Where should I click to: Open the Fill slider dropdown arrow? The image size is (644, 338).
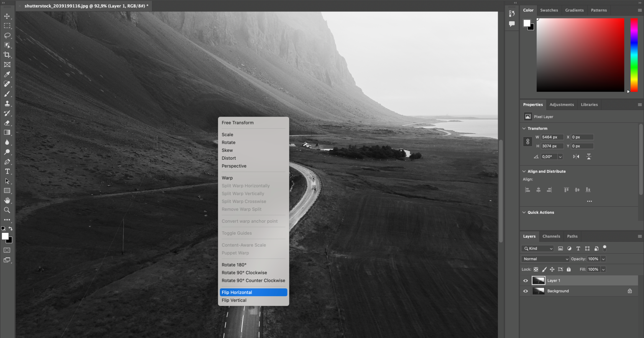tap(603, 269)
